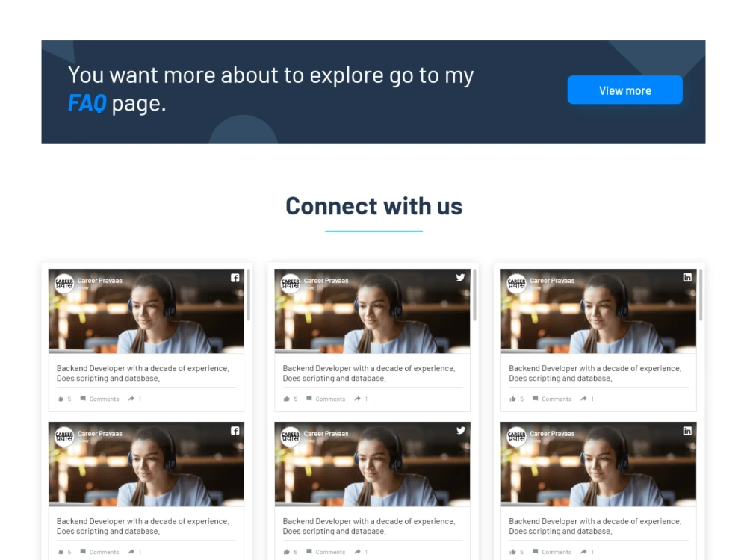The width and height of the screenshot is (747, 560).
Task: Click Career Pravaas logo avatar on lower LinkedIn card
Action: pyautogui.click(x=516, y=437)
